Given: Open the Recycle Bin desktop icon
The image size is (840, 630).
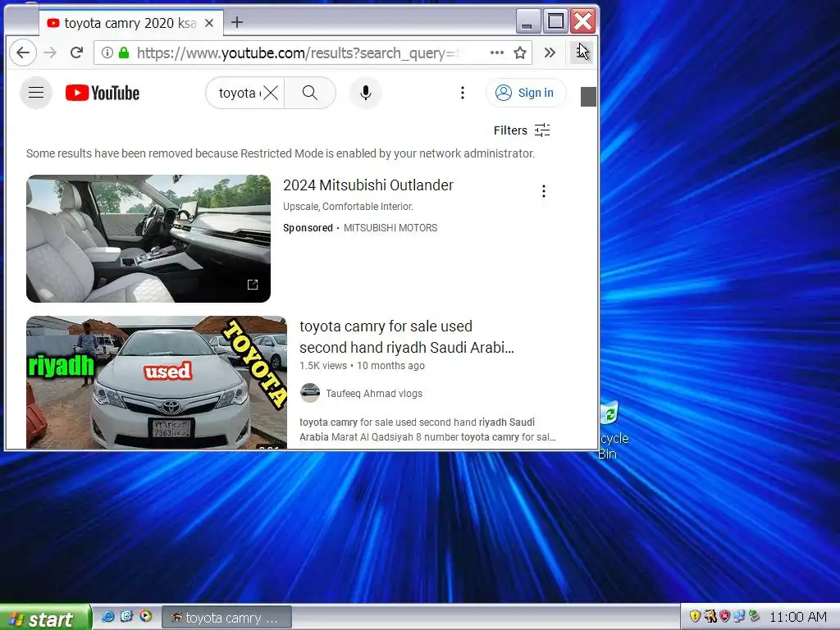Looking at the screenshot, I should (x=612, y=431).
